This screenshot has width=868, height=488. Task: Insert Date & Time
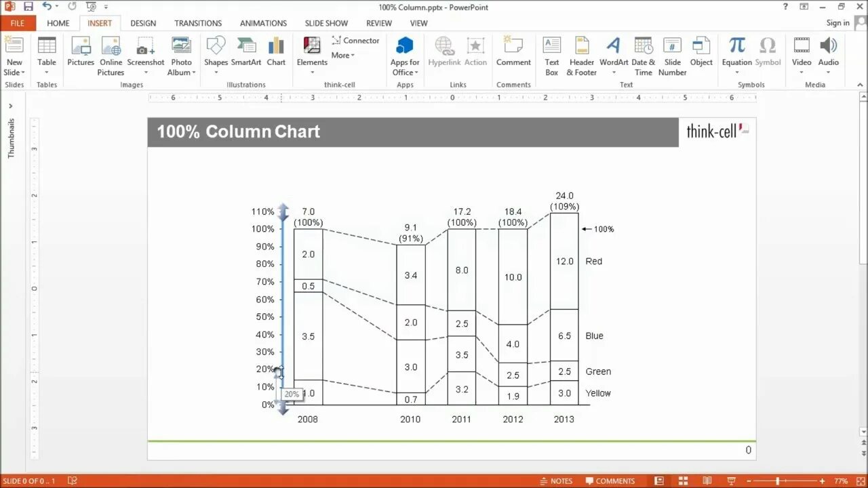tap(644, 56)
